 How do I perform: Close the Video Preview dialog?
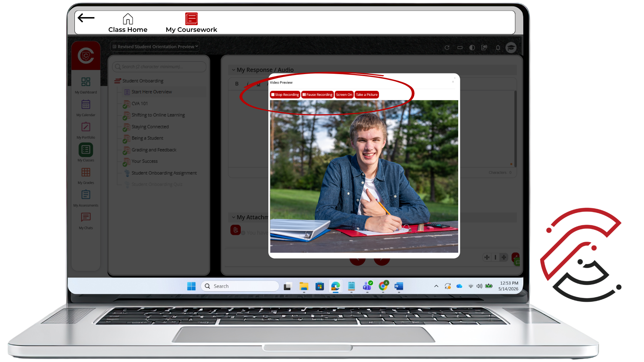[453, 82]
